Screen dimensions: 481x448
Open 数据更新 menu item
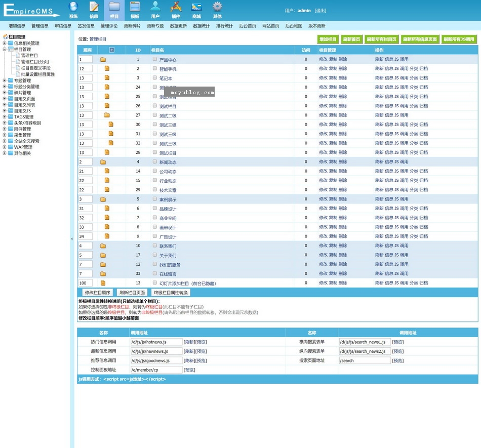[x=179, y=26]
